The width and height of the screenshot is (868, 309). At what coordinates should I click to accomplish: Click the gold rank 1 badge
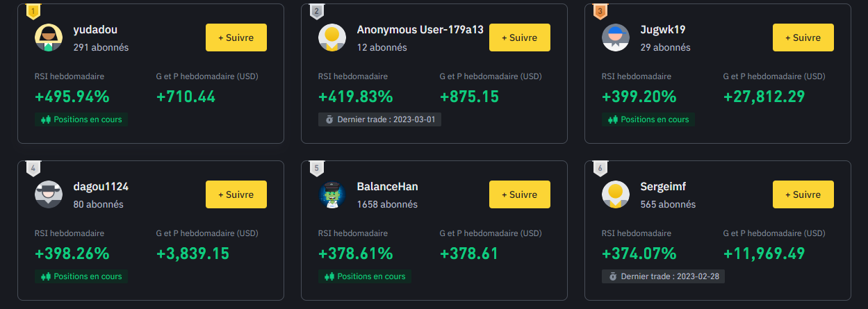pos(33,11)
